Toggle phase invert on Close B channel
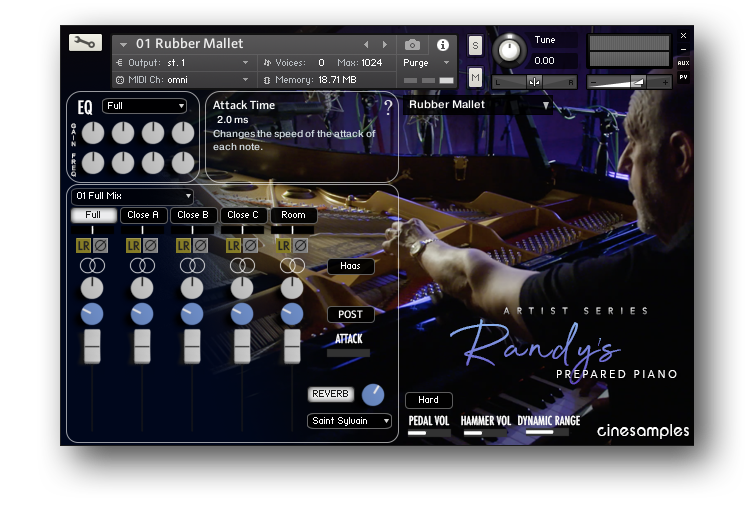Screen dimensions: 754x506 (201, 246)
